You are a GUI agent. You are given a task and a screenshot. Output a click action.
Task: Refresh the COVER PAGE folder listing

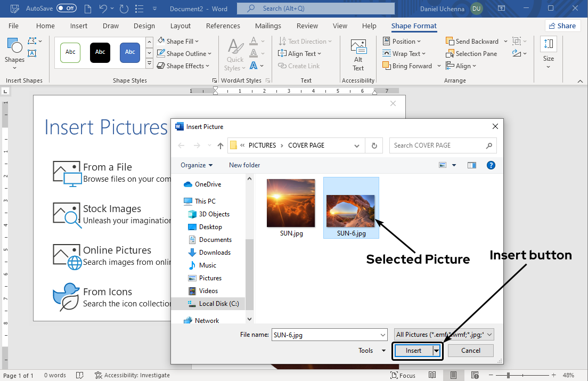click(x=374, y=145)
